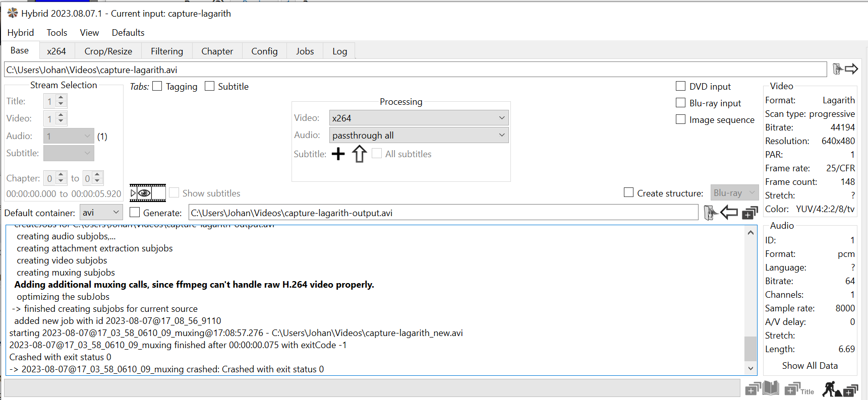Click the log scrollbar up arrow
This screenshot has width=868, height=400.
coord(750,232)
